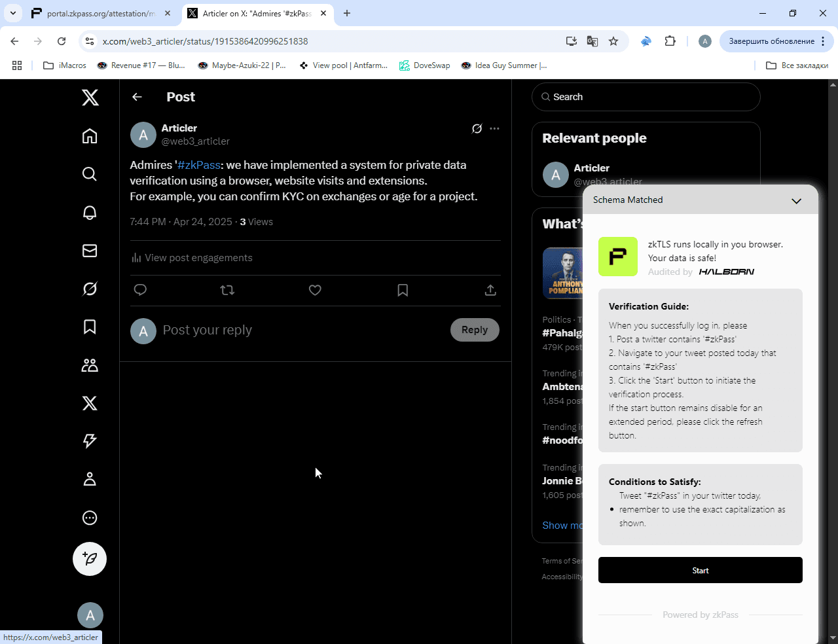Click Articler author name on post
The width and height of the screenshot is (838, 644).
pyautogui.click(x=179, y=128)
